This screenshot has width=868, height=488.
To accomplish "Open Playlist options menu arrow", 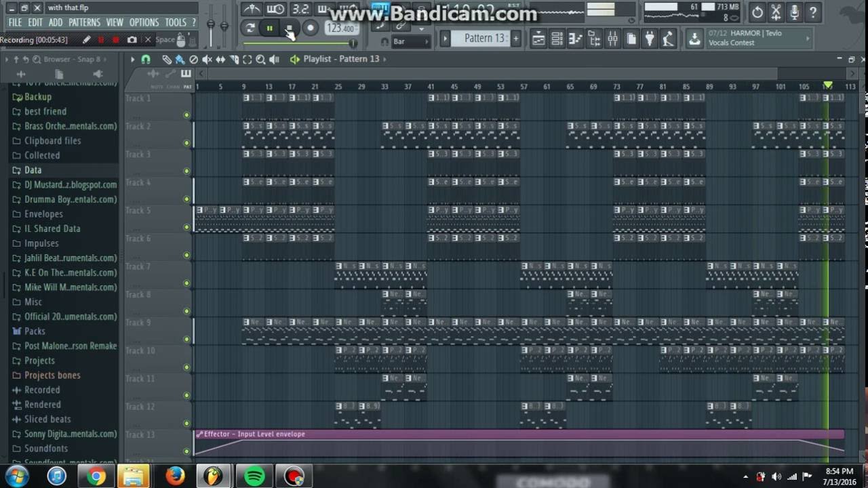I will coord(132,60).
